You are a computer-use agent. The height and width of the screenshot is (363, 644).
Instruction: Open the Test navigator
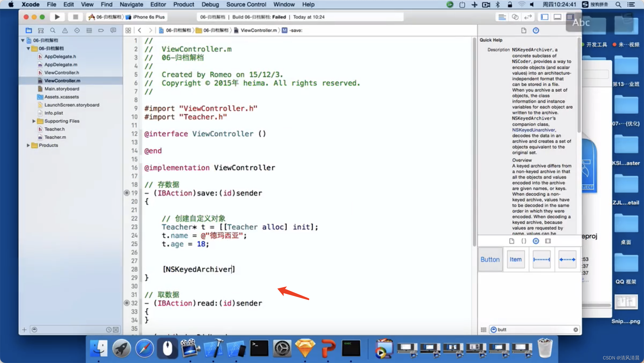point(77,30)
